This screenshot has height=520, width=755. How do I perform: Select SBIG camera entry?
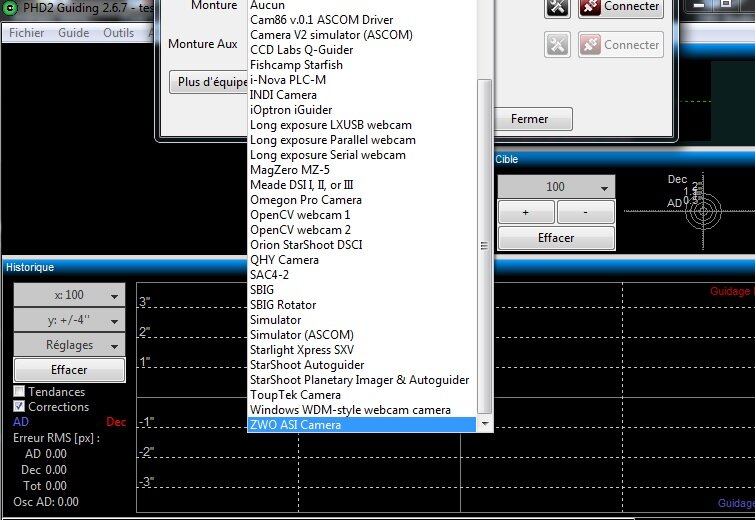pos(362,289)
